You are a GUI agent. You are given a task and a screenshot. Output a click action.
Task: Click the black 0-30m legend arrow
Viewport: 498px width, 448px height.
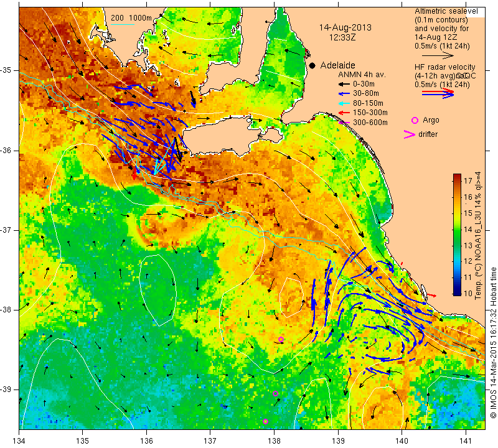(344, 84)
